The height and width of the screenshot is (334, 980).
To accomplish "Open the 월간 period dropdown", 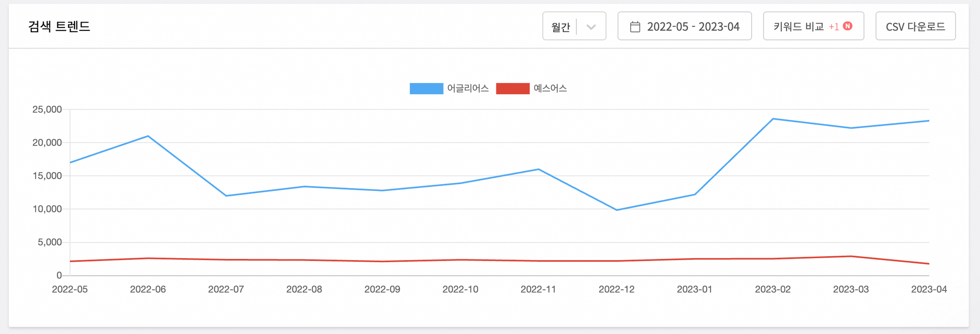I will (x=574, y=26).
